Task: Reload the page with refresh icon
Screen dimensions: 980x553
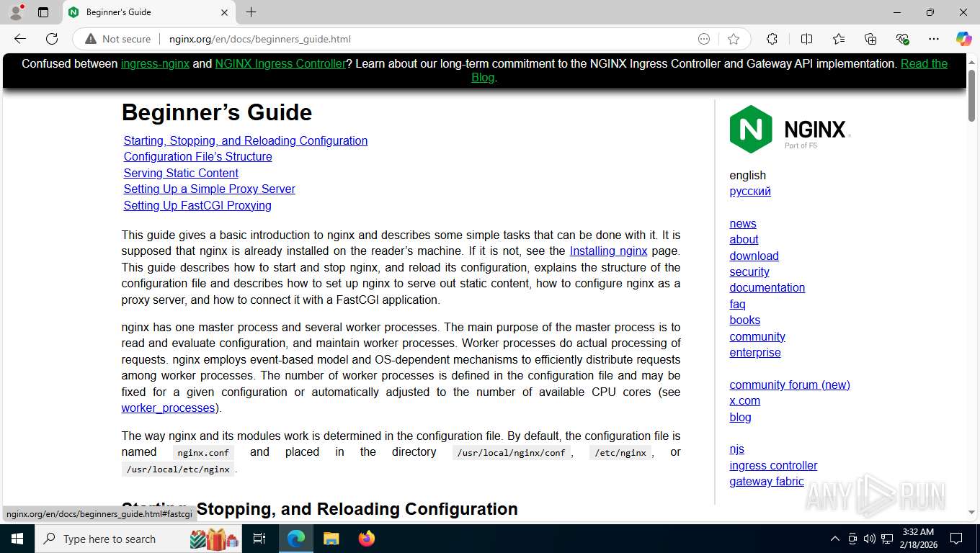Action: (52, 39)
